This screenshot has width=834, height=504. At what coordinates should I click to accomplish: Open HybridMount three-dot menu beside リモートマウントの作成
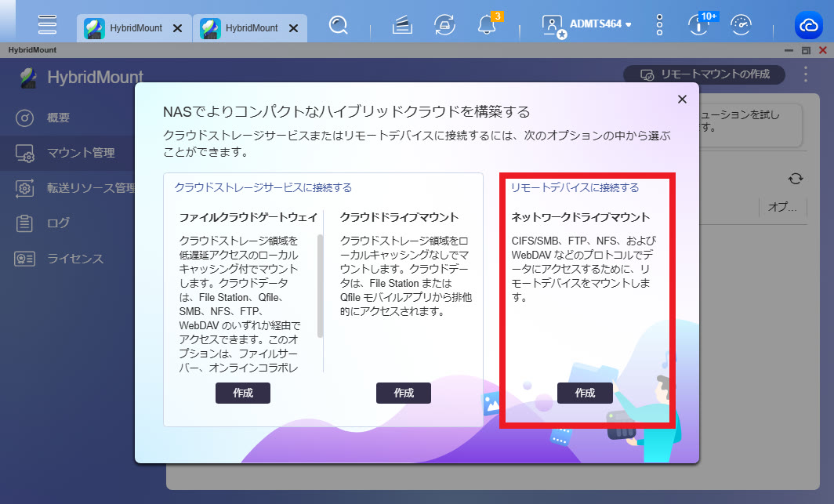[806, 74]
